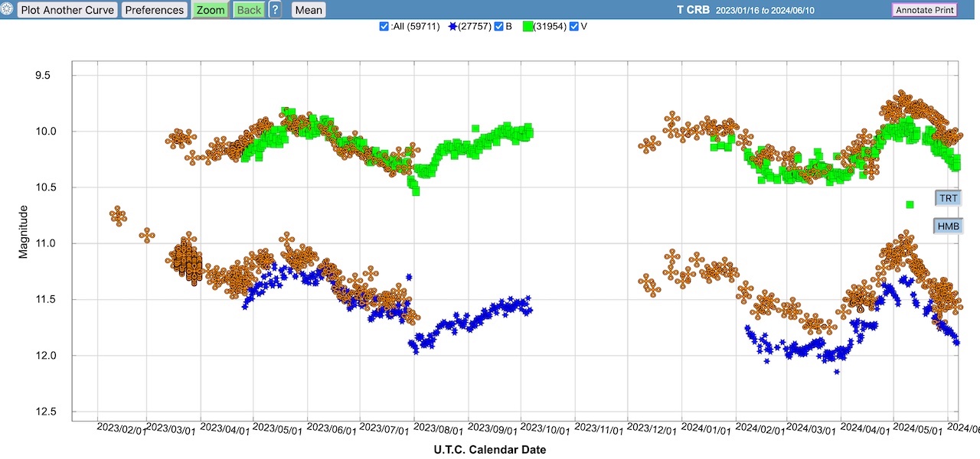This screenshot has width=980, height=459.
Task: Click the Annotate Print button
Action: pyautogui.click(x=924, y=10)
